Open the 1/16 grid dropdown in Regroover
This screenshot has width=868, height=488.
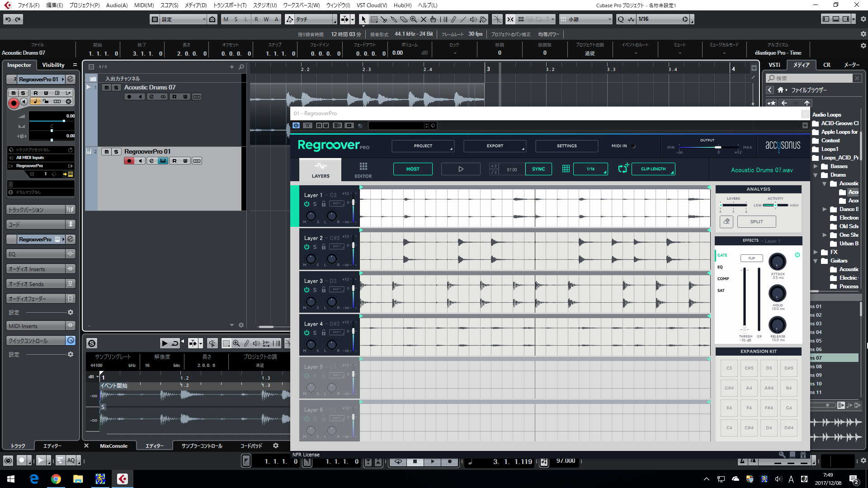[590, 169]
